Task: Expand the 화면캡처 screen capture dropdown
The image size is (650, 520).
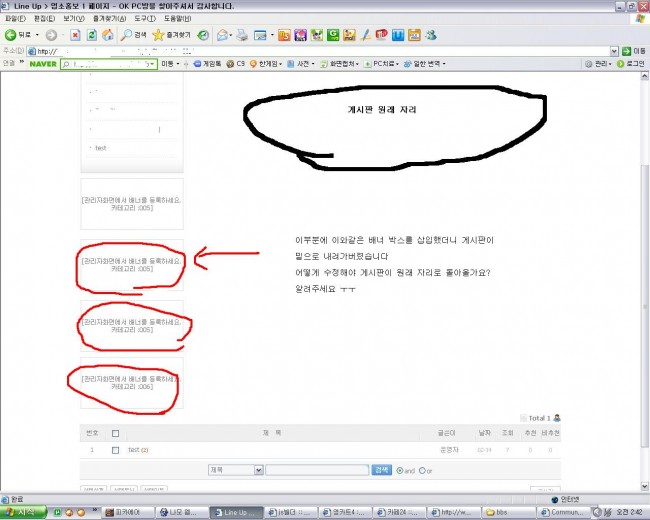Action: click(357, 64)
